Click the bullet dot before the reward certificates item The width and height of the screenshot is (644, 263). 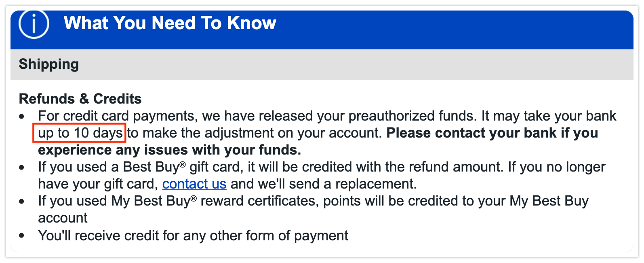[22, 202]
